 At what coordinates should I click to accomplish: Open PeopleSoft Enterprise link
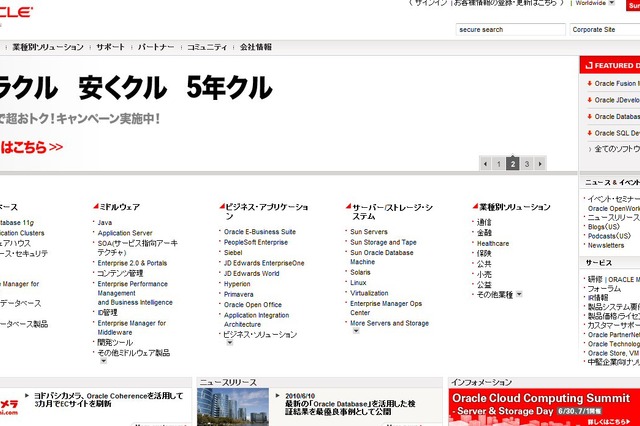click(x=256, y=242)
